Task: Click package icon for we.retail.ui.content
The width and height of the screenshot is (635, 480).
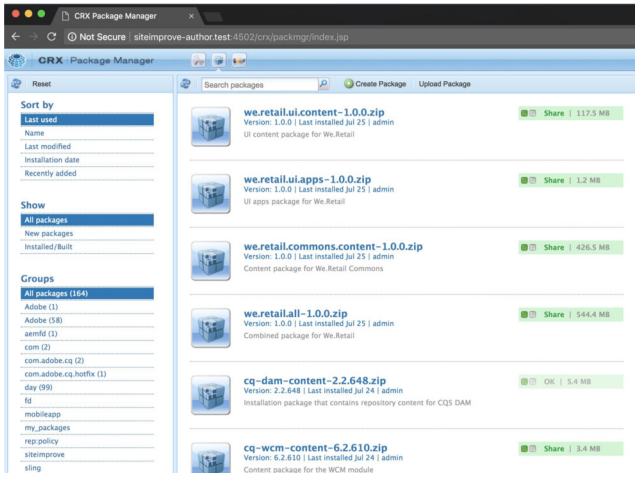Action: [211, 126]
